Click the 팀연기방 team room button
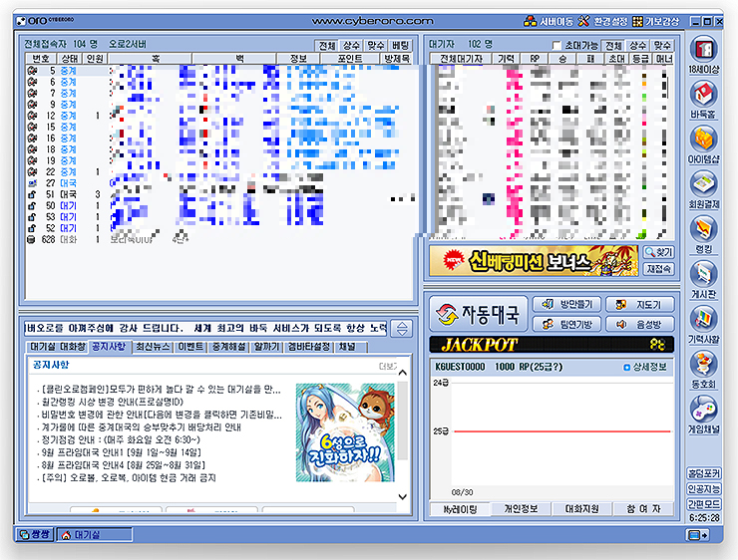Image resolution: width=738 pixels, height=560 pixels. tap(566, 324)
